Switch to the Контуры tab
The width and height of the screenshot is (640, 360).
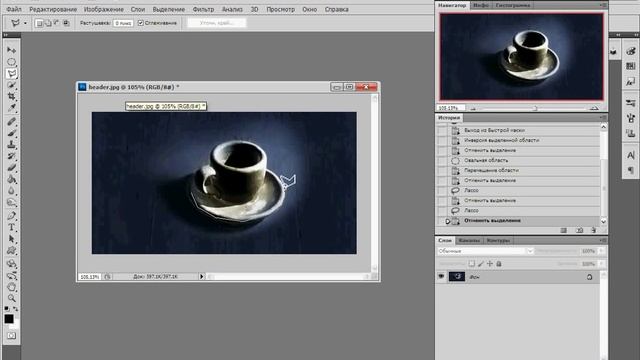tap(498, 240)
